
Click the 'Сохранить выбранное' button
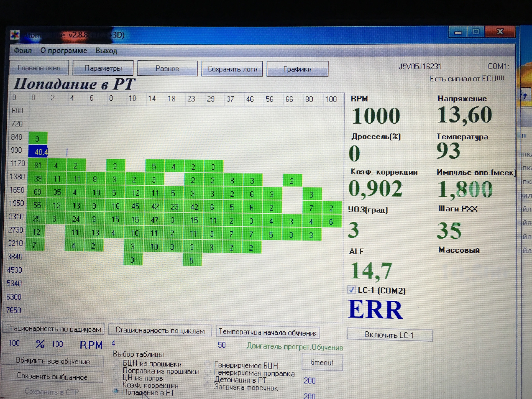(x=52, y=377)
